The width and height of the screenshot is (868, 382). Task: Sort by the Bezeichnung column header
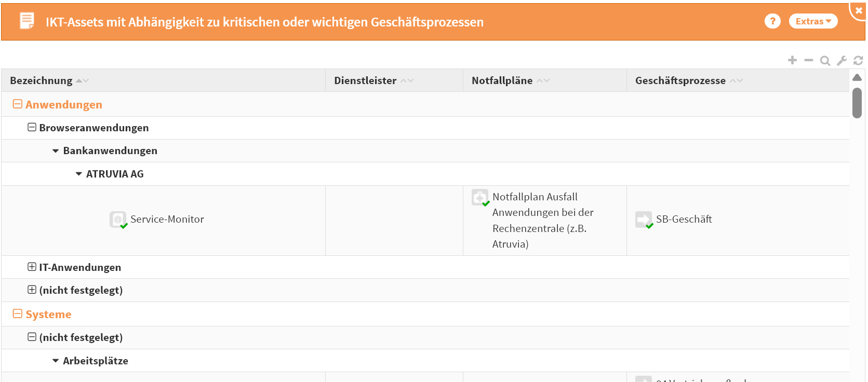tap(42, 80)
